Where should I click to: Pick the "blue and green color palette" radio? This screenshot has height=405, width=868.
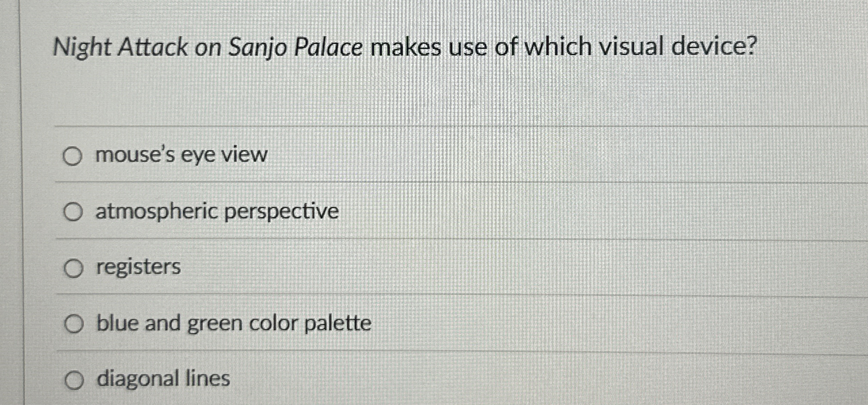74,324
